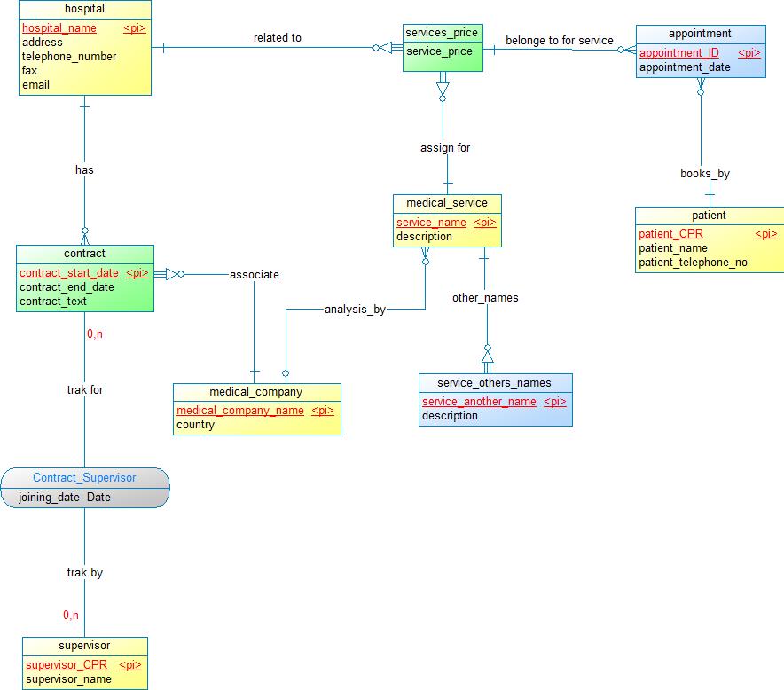Image resolution: width=784 pixels, height=690 pixels.
Task: Select the supervisor entity header
Action: click(84, 646)
